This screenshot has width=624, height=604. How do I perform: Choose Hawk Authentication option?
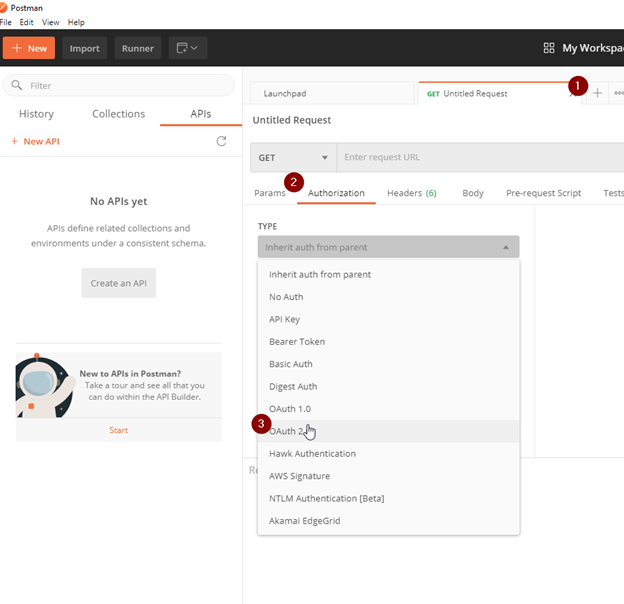pyautogui.click(x=388, y=454)
